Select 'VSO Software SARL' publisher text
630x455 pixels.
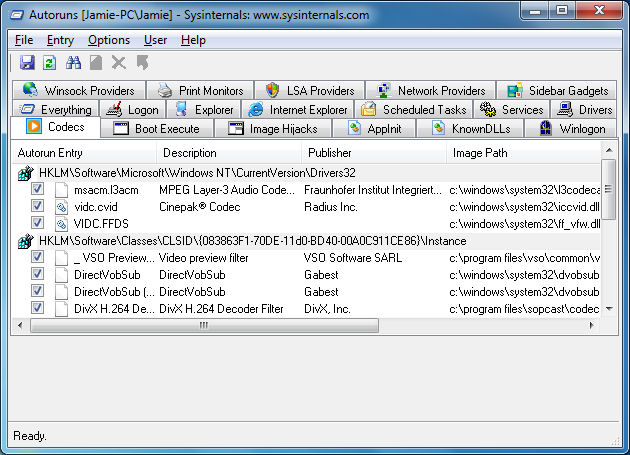[353, 258]
